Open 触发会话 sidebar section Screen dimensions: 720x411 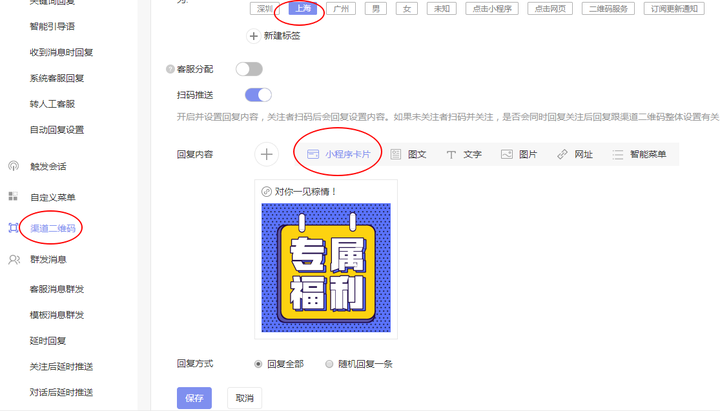(48, 166)
